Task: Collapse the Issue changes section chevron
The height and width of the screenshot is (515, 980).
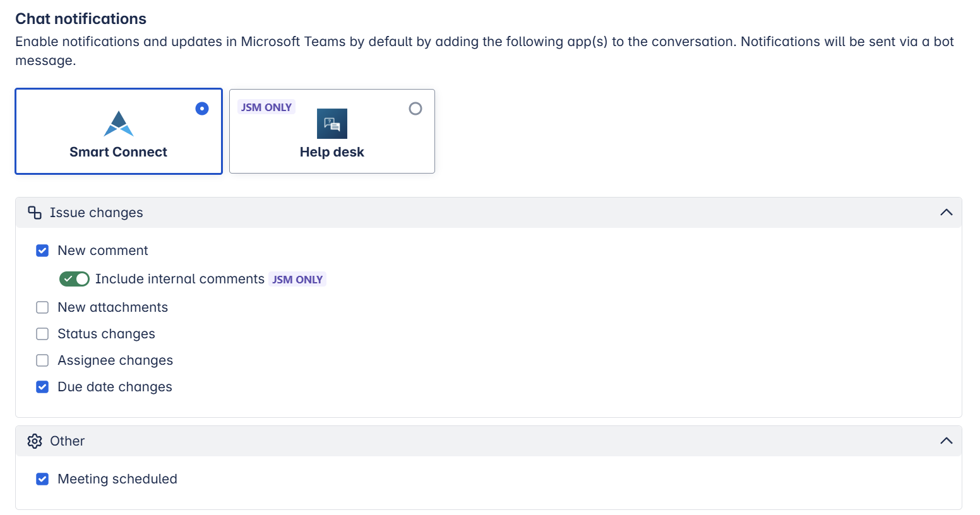Action: tap(946, 213)
